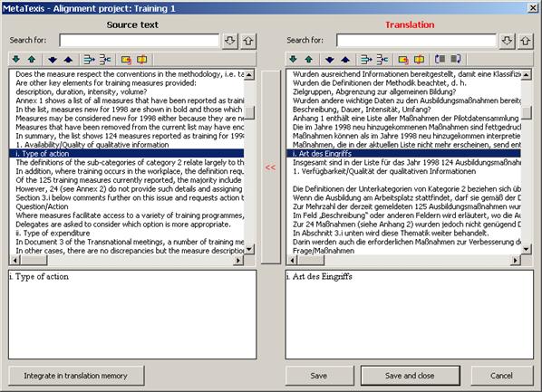The image size is (542, 392).
Task: Click the green down arrow in Source text toolbar
Action: point(16,60)
